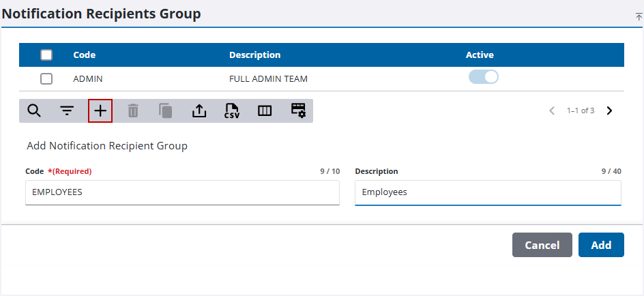Click the Add Notification Recipient Group heading
The height and width of the screenshot is (296, 644).
point(107,146)
